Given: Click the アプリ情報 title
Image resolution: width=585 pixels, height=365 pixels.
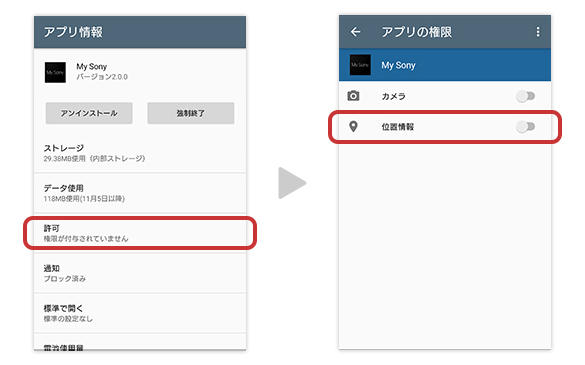Looking at the screenshot, I should point(73,32).
